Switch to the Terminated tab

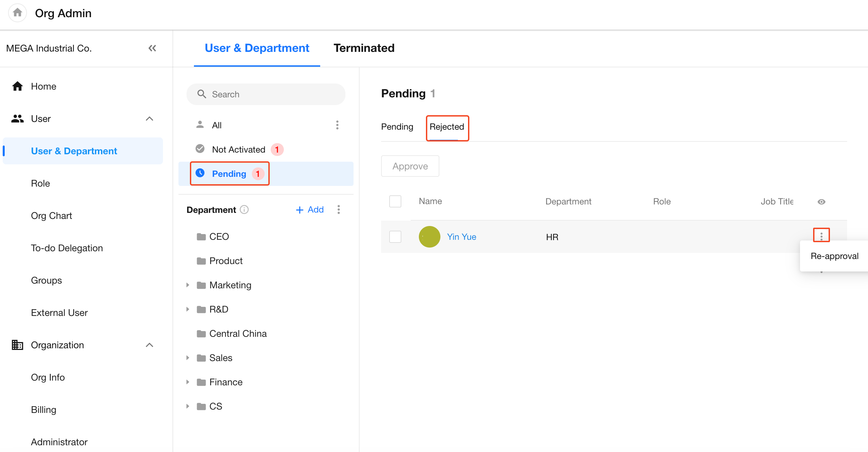(x=364, y=48)
